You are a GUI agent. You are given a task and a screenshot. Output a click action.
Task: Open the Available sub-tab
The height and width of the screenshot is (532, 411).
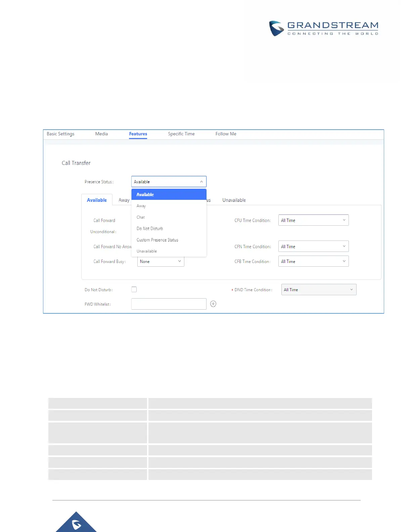[x=97, y=200]
